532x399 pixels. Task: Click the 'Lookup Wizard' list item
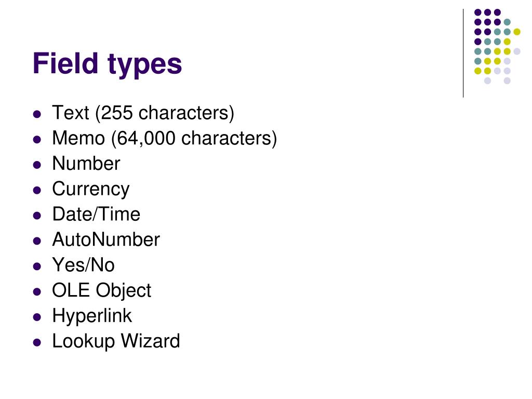coord(116,341)
